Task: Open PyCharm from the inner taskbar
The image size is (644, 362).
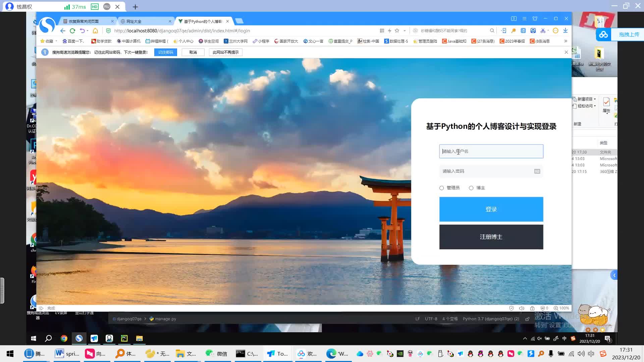Action: tap(124, 338)
